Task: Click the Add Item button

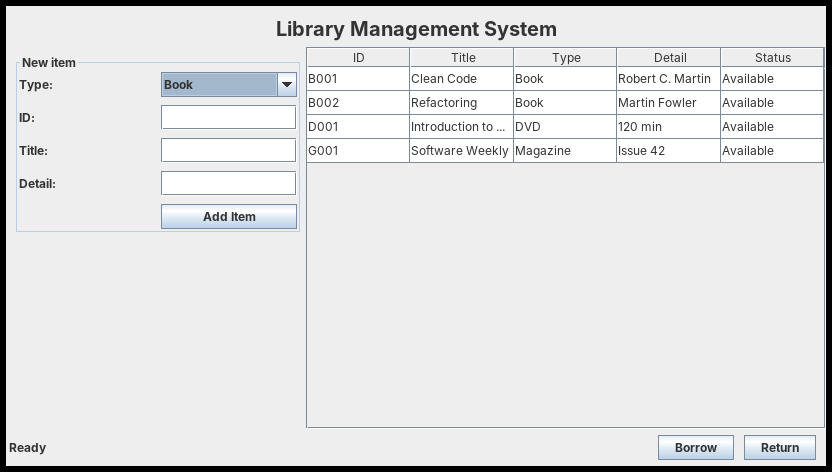Action: pos(229,216)
